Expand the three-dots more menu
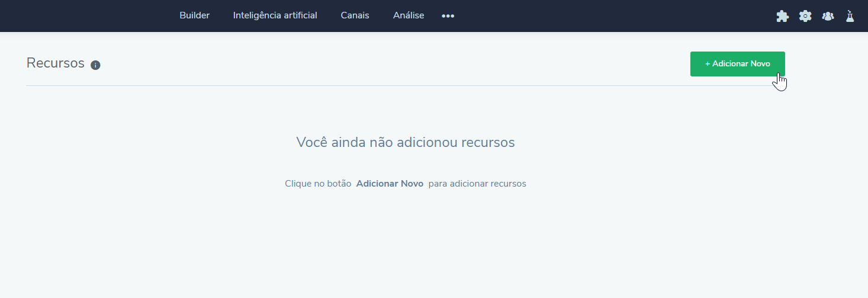This screenshot has height=298, width=868. [448, 16]
